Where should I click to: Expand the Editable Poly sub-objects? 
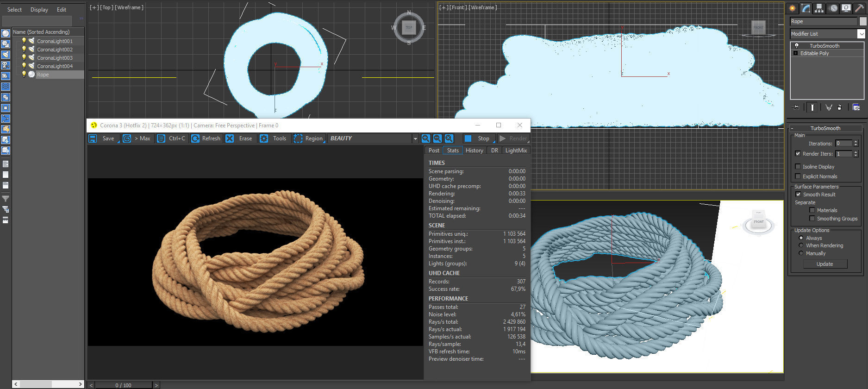[x=796, y=53]
